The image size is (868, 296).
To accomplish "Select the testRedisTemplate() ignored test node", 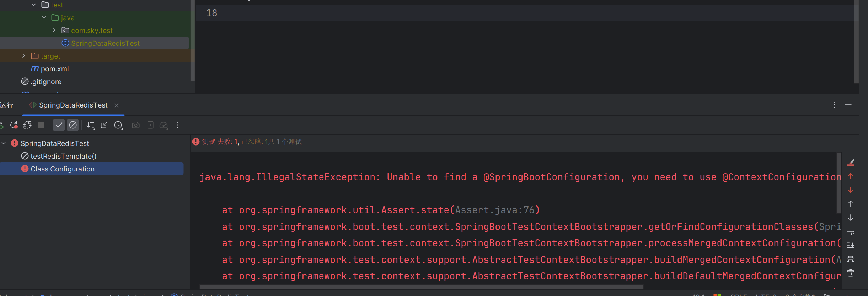I will pos(63,156).
